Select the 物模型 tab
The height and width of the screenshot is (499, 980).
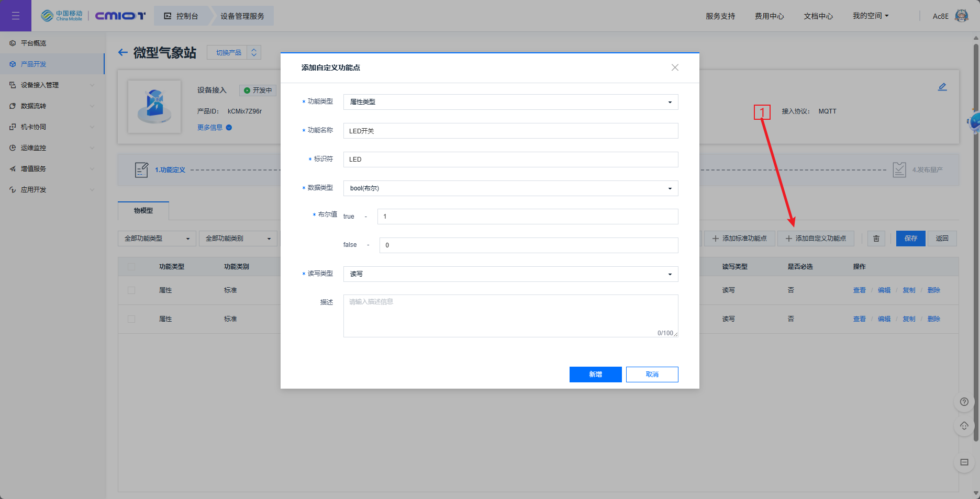[143, 211]
